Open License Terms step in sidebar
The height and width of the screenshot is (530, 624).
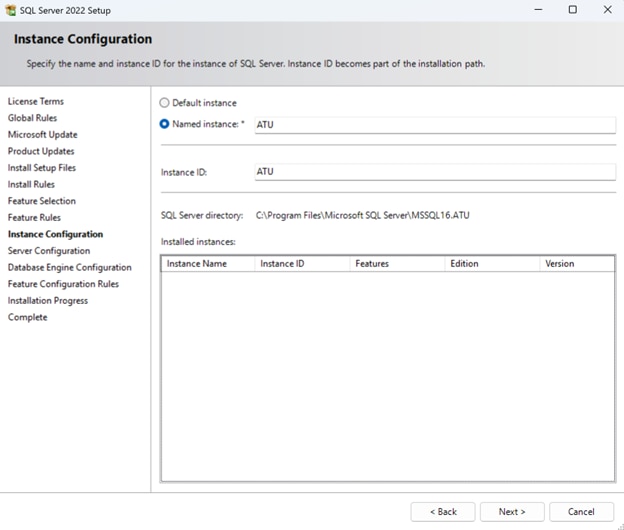point(35,101)
